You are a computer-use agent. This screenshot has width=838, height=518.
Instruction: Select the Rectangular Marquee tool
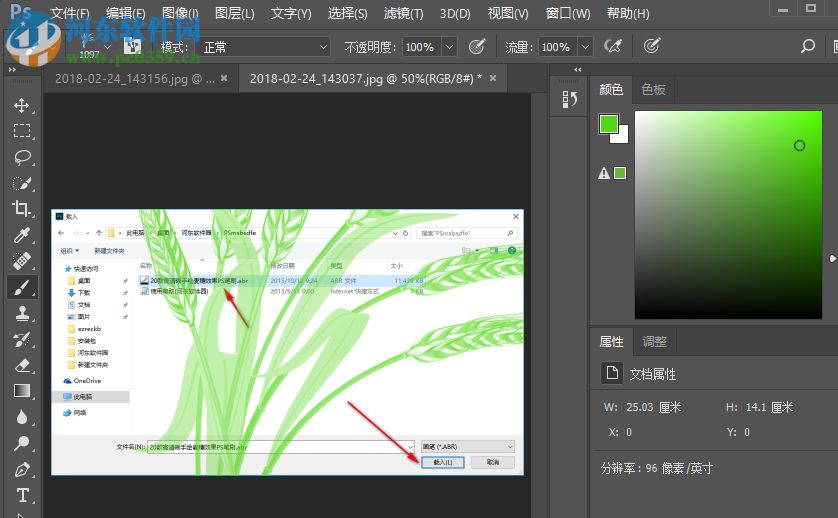(21, 131)
